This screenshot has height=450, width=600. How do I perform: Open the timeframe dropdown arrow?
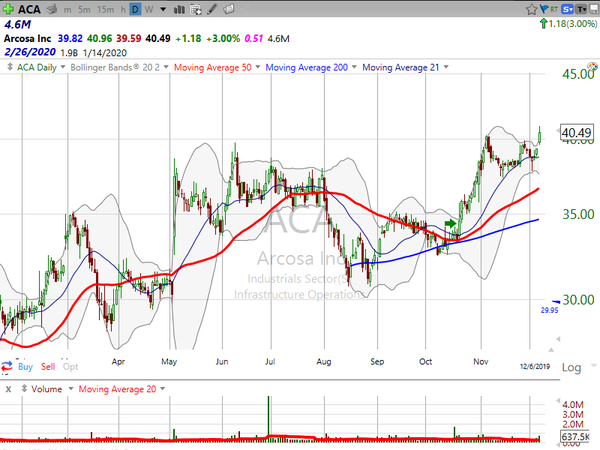coord(163,10)
